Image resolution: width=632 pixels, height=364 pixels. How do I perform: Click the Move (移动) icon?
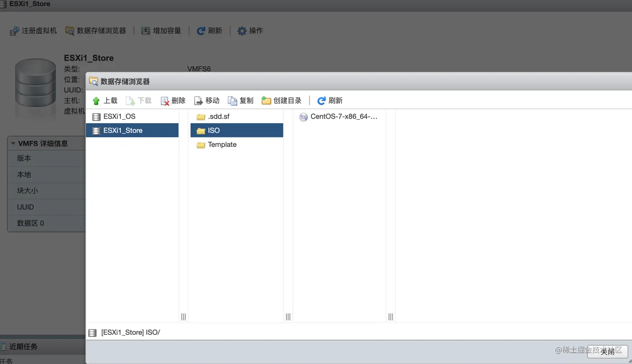(x=198, y=101)
